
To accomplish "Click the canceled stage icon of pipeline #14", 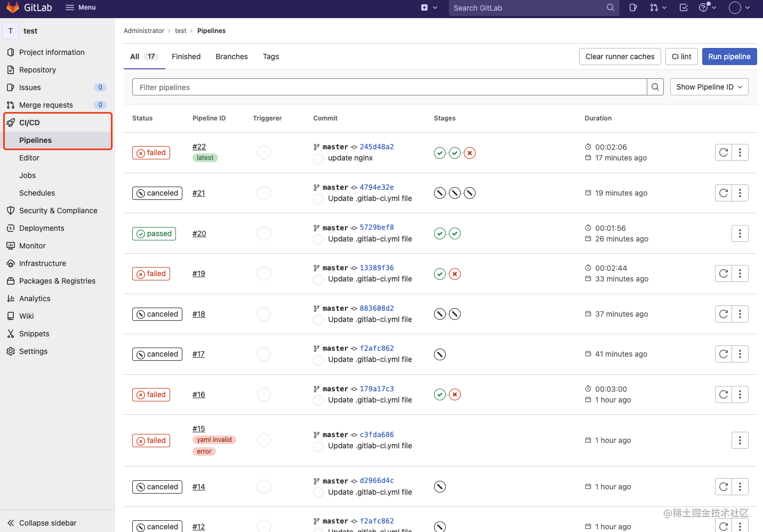I will [x=440, y=487].
